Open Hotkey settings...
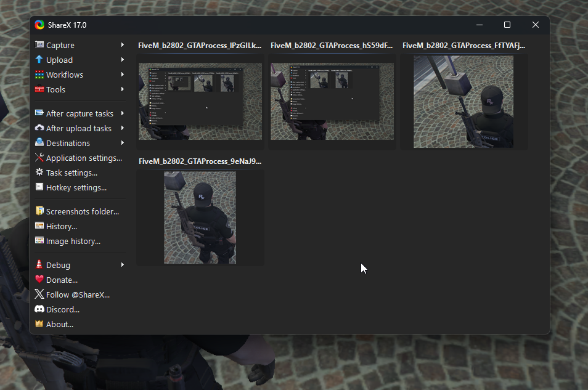 80,187
